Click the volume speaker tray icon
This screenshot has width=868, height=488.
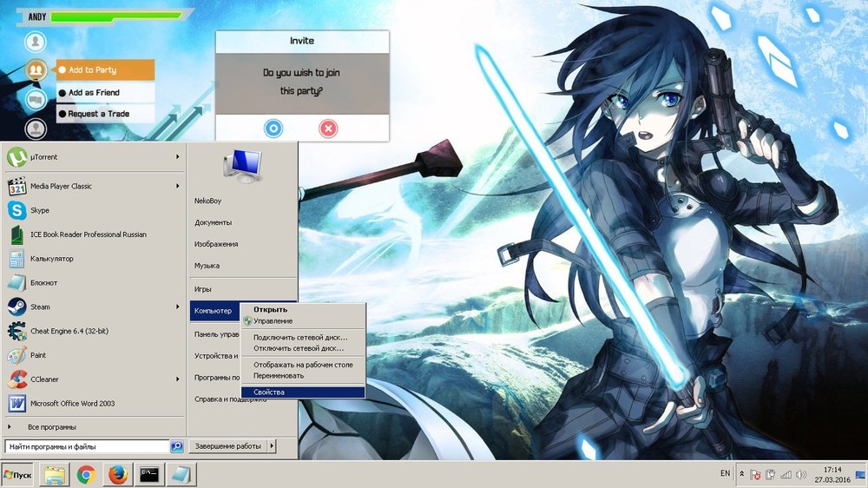(x=799, y=475)
